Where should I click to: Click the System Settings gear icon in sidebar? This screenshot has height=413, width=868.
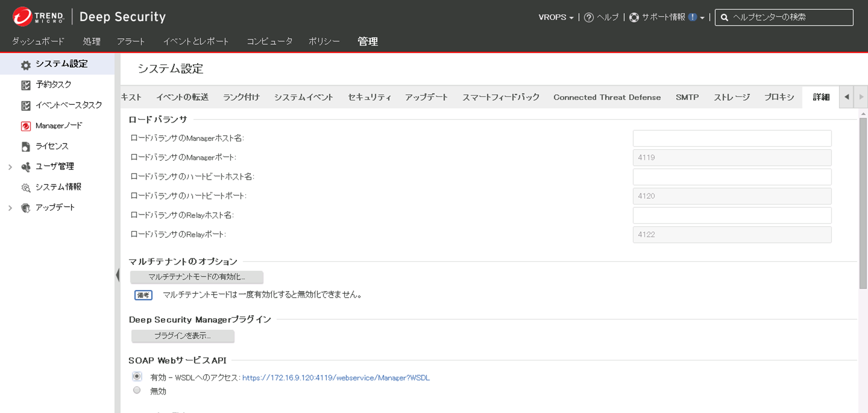pos(26,65)
